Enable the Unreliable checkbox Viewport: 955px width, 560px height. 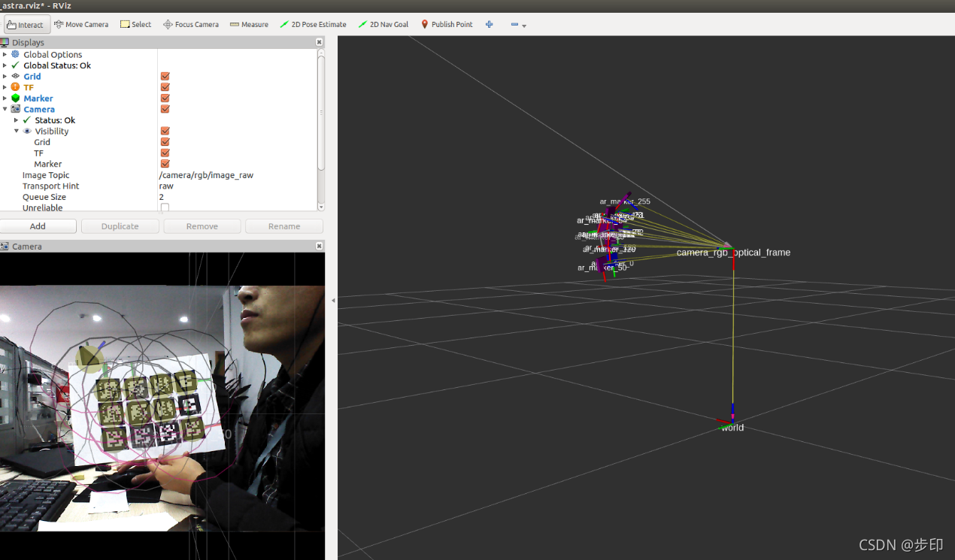click(165, 207)
